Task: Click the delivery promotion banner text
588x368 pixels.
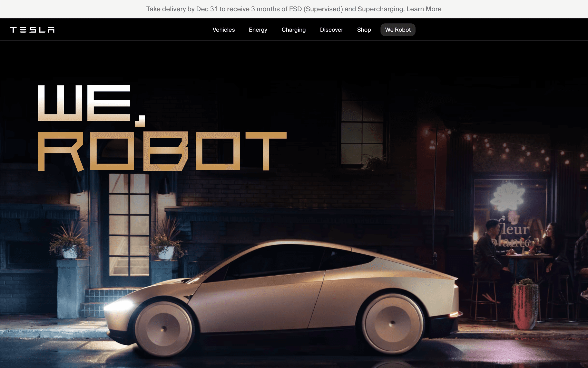Action: (x=276, y=9)
